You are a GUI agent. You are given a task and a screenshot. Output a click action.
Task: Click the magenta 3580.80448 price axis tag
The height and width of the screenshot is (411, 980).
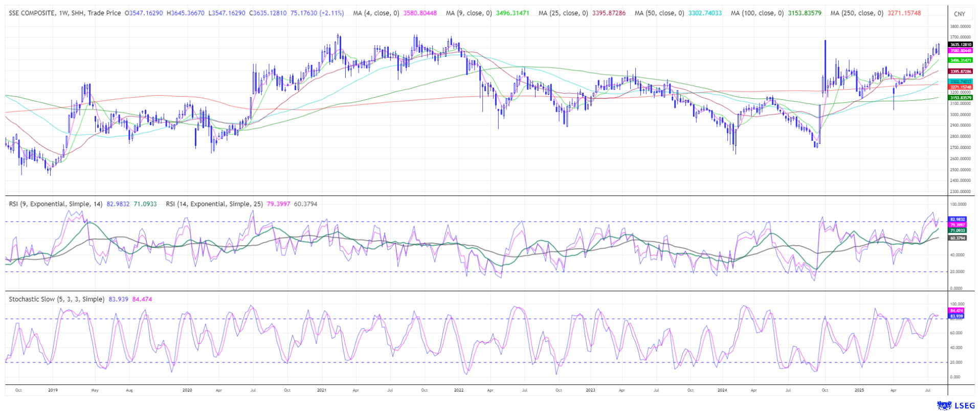tap(960, 51)
